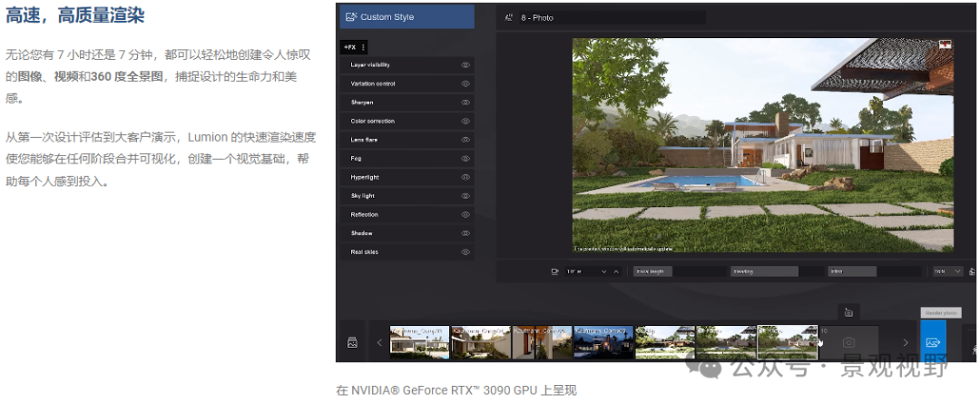This screenshot has width=980, height=404.
Task: Go to previous thumbnails with the left arrow
Action: [x=378, y=342]
